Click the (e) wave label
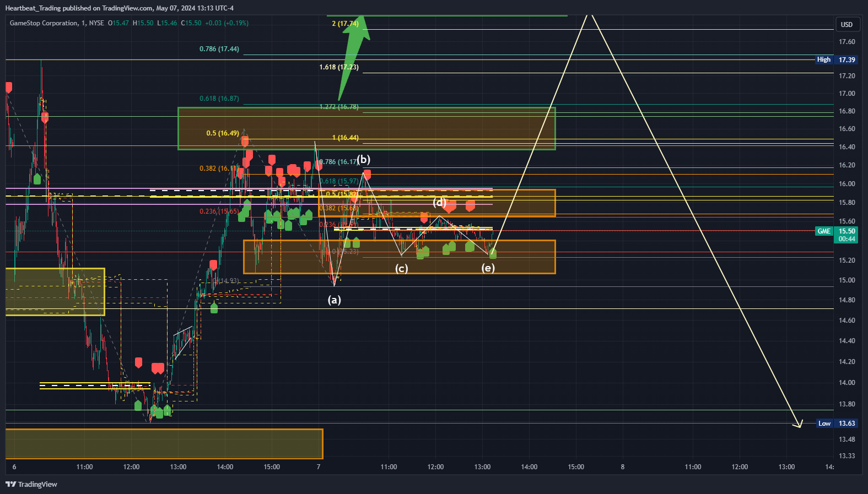 488,268
